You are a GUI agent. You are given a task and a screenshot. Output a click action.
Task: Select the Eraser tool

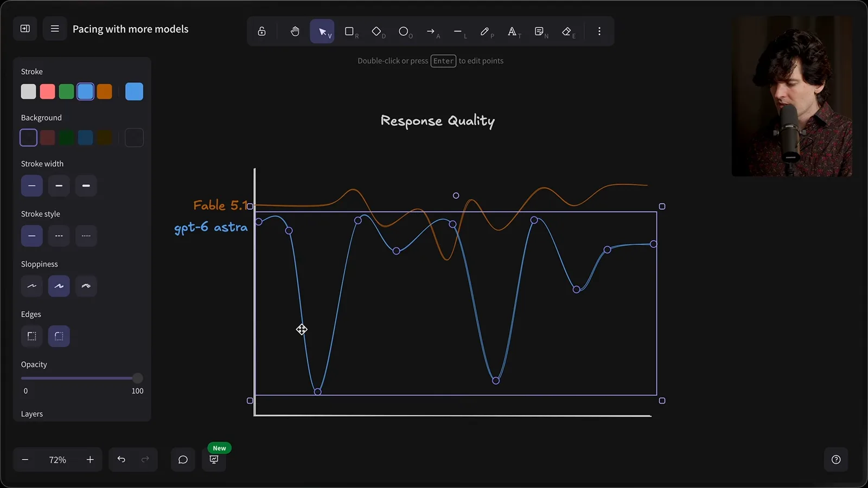coord(567,31)
